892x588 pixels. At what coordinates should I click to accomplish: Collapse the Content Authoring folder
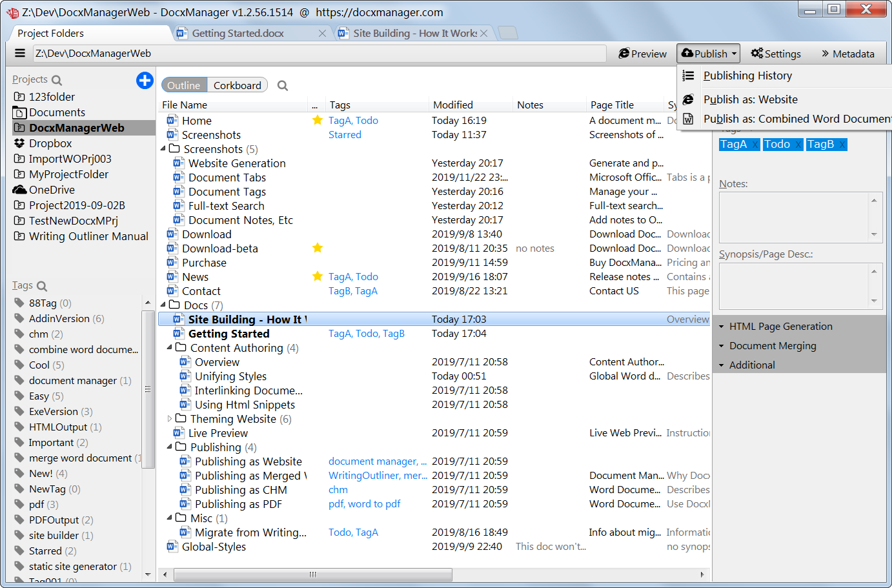point(170,348)
